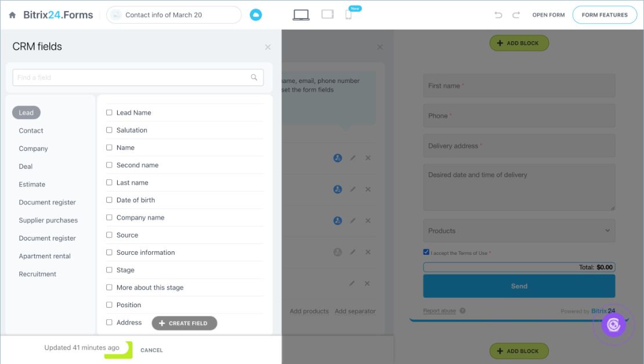Check the Salutation checkbox
This screenshot has width=644, height=364.
(109, 130)
